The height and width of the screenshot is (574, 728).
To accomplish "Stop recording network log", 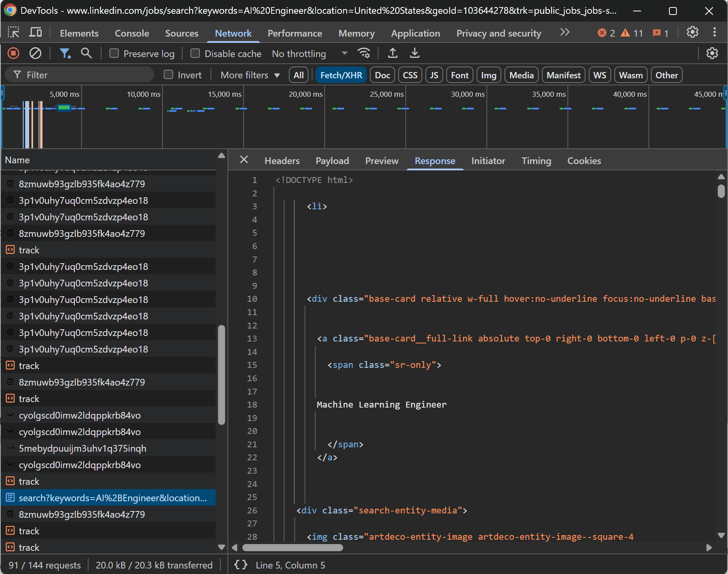I will coord(13,53).
